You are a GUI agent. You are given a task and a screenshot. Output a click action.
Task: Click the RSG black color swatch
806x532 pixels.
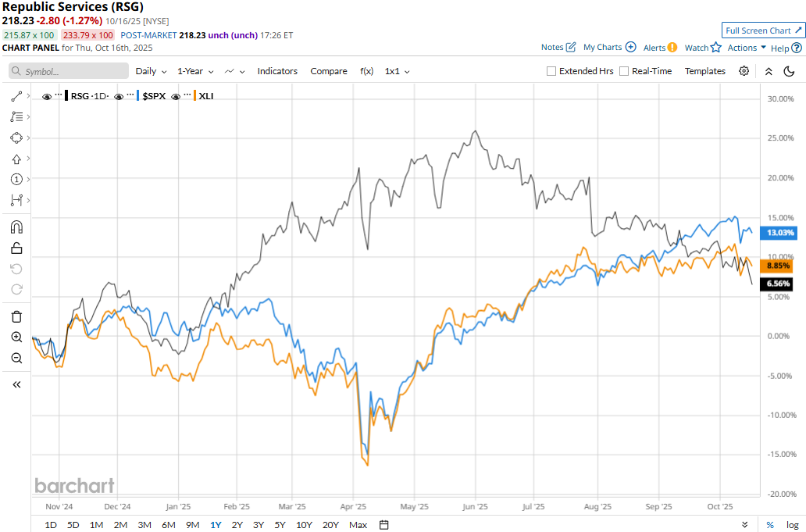point(66,96)
